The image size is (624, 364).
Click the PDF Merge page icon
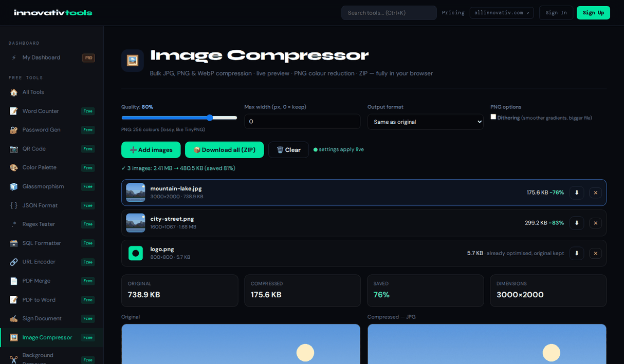[x=14, y=281]
